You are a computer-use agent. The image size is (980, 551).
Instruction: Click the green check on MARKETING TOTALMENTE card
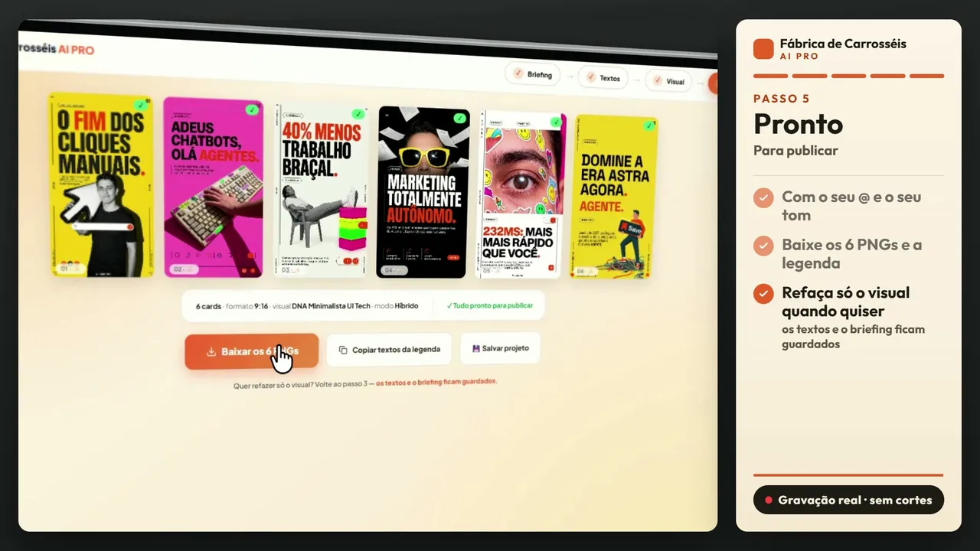(x=459, y=119)
